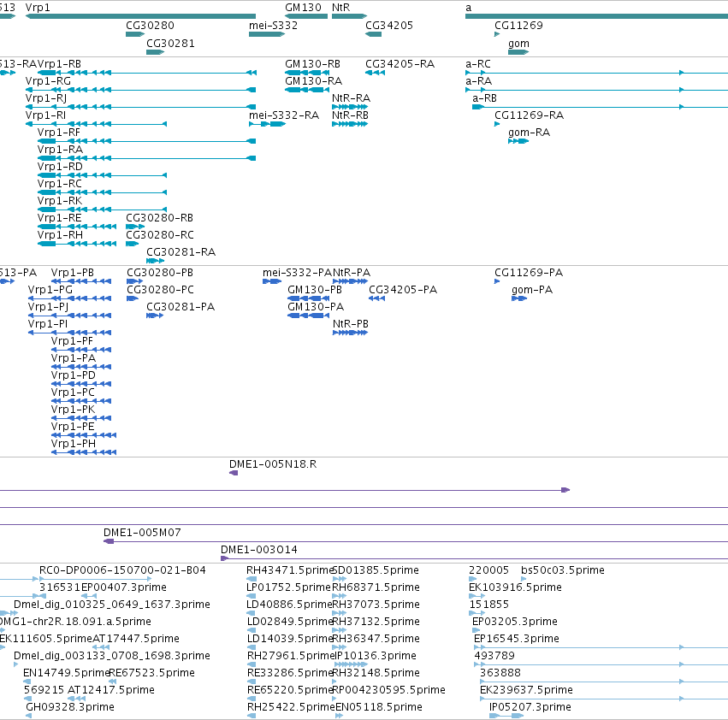Open the Vrp1-PI protein feature
Viewport: 728px width, 720px height.
click(x=69, y=333)
